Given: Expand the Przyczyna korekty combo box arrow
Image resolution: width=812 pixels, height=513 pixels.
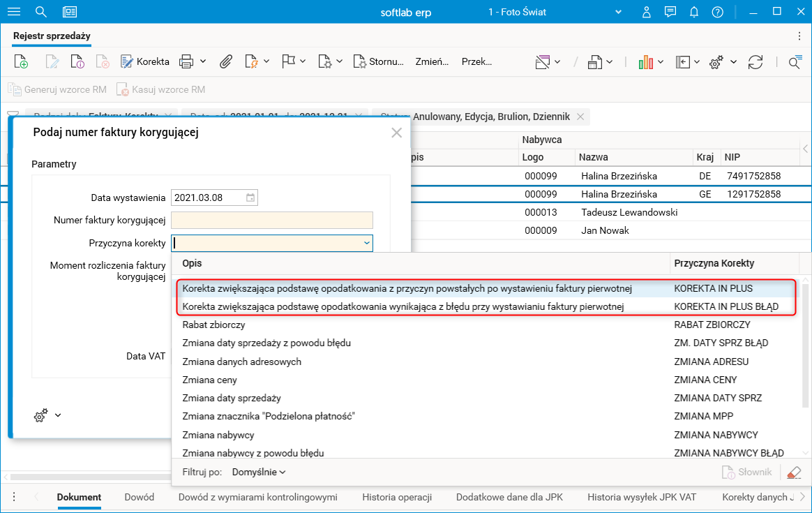Looking at the screenshot, I should [366, 243].
